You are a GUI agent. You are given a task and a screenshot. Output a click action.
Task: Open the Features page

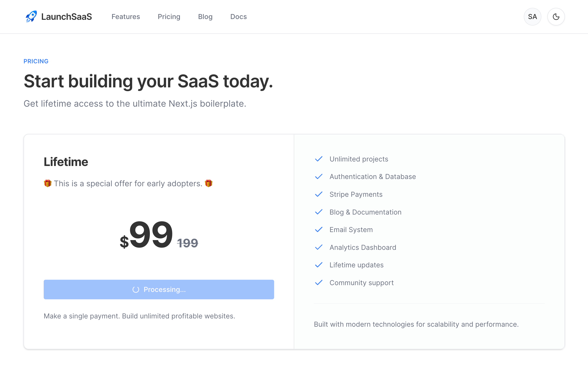point(126,17)
